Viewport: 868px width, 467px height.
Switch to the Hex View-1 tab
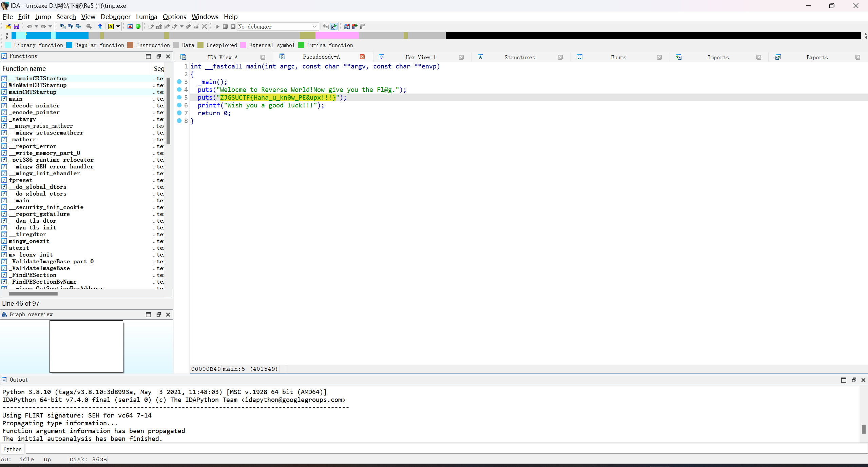(420, 57)
